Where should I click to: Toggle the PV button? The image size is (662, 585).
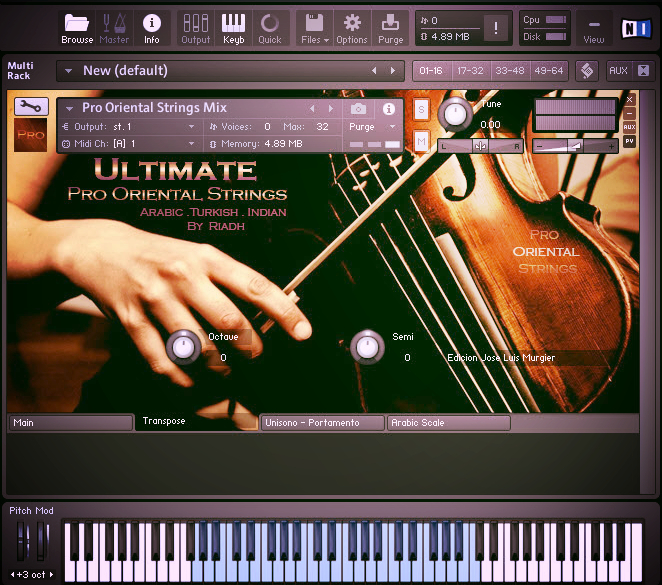coord(629,141)
